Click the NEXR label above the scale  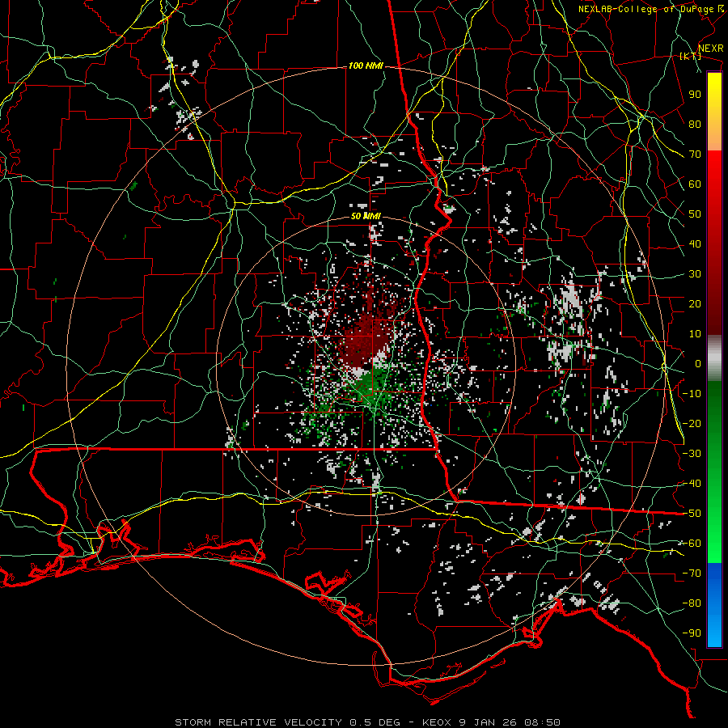click(x=711, y=49)
